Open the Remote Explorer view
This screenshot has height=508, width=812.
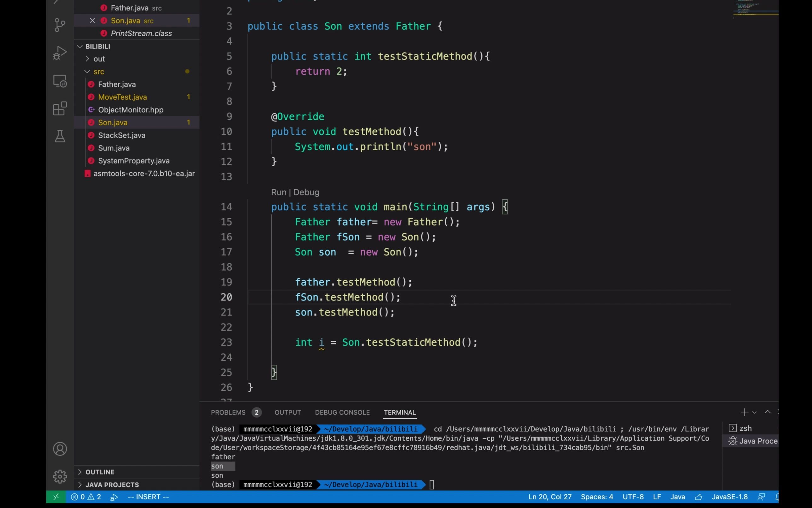tap(60, 81)
